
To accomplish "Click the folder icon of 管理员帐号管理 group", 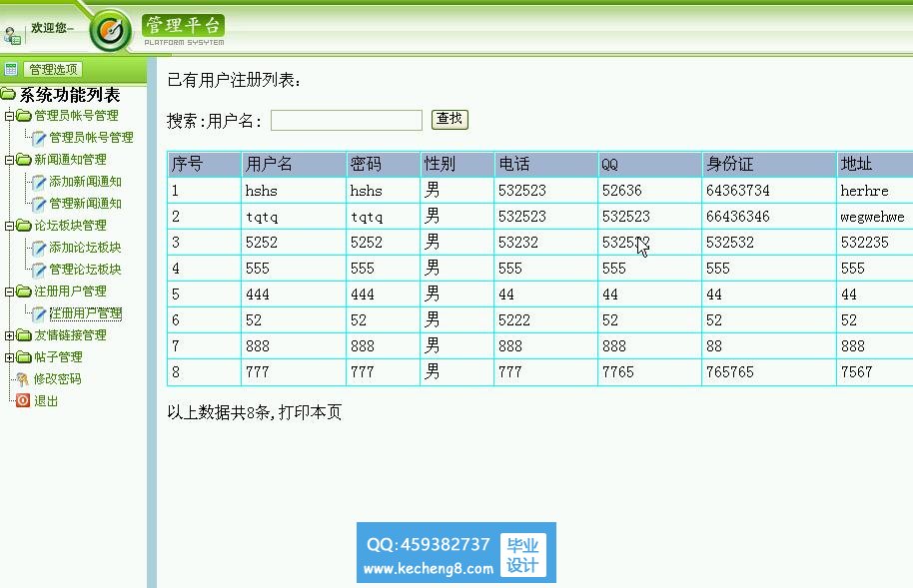I will click(x=24, y=115).
